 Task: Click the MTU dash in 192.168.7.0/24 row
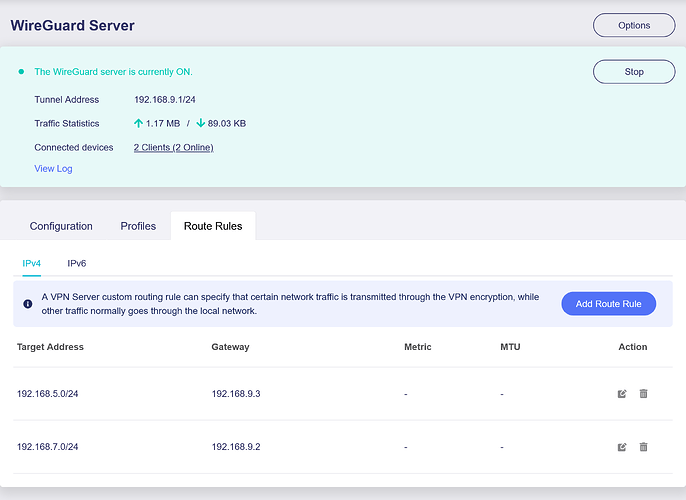[502, 447]
